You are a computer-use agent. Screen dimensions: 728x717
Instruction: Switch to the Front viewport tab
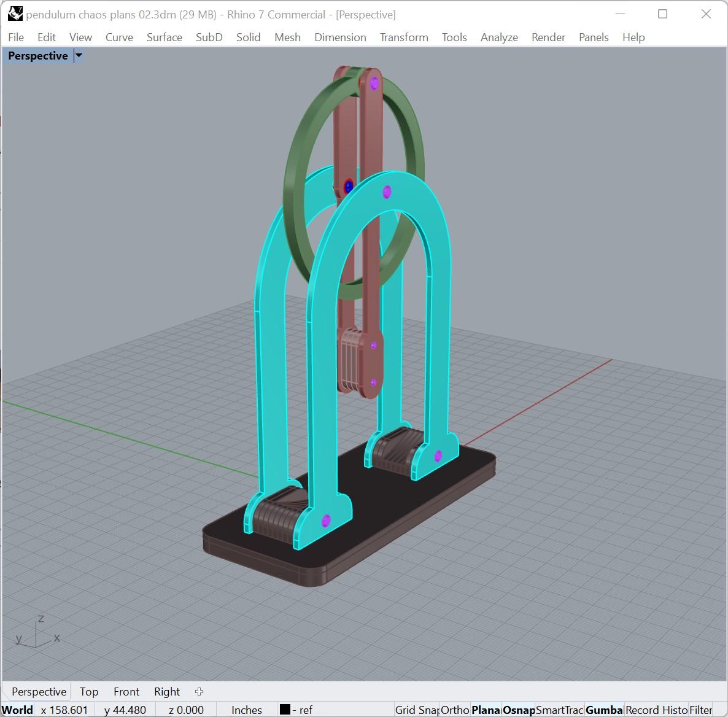(126, 691)
